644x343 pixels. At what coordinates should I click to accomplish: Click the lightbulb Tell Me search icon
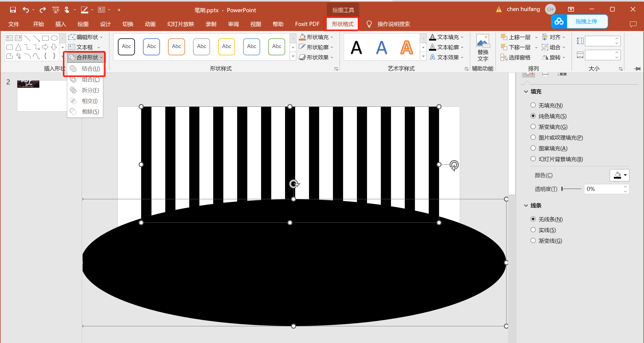point(369,24)
